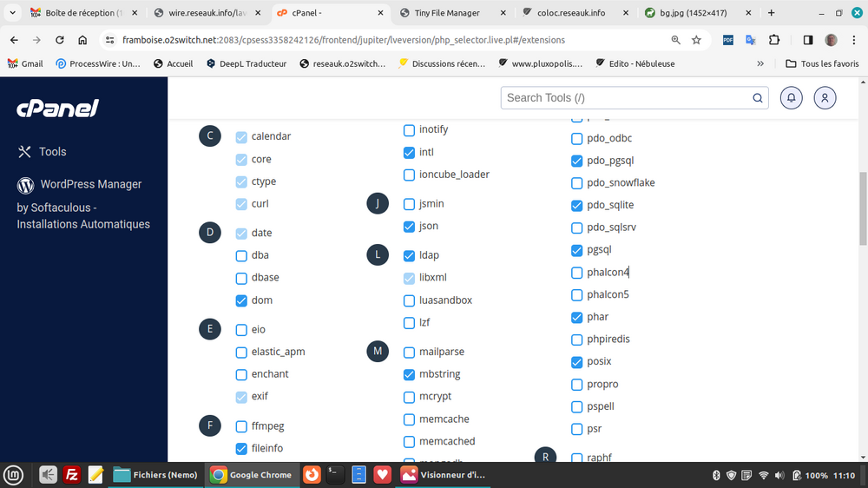View site information icon in address bar
The image size is (868, 488).
[109, 40]
